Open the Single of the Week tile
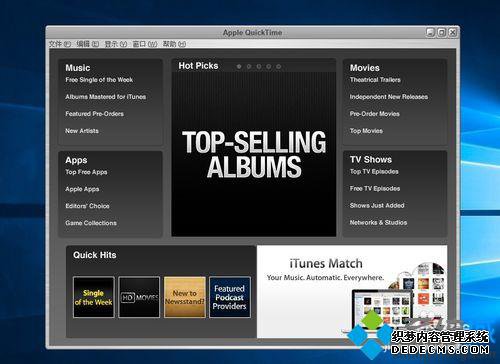The height and width of the screenshot is (364, 500). coord(94,297)
